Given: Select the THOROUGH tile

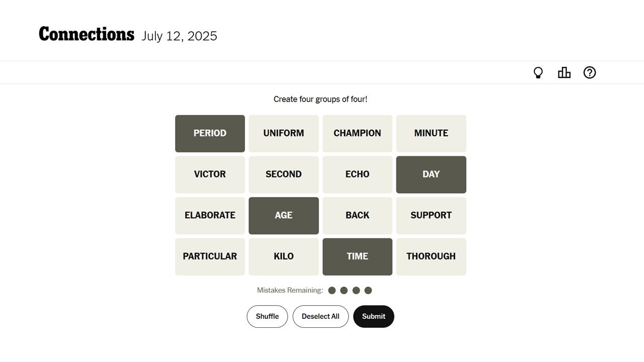Looking at the screenshot, I should click(431, 257).
